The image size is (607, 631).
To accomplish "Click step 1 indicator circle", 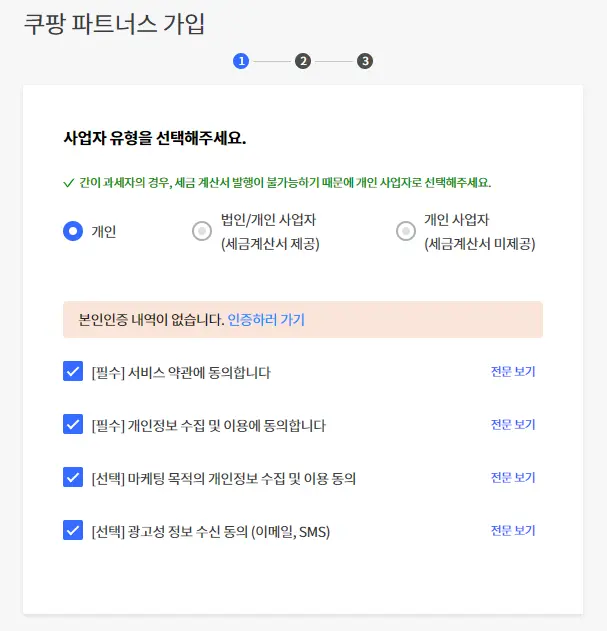I will (241, 61).
